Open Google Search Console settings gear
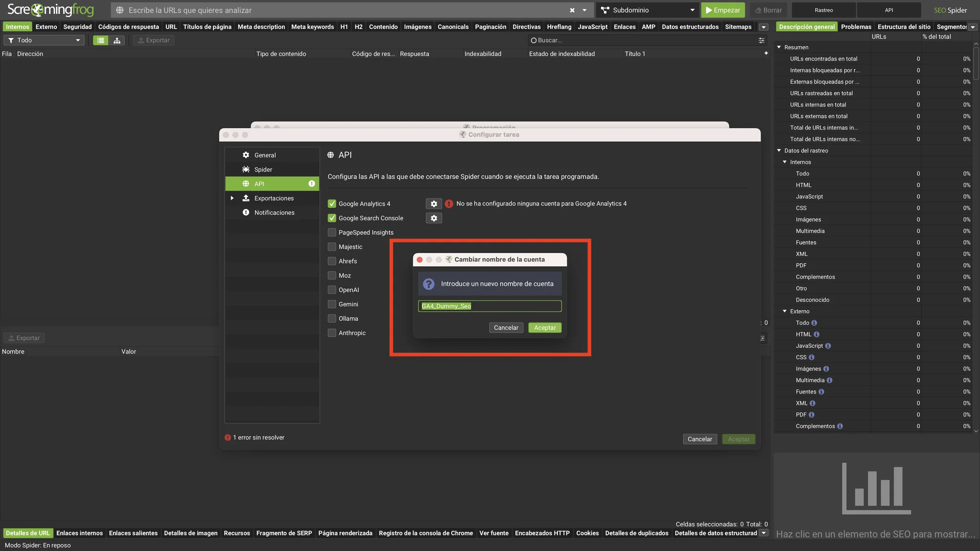 tap(434, 218)
